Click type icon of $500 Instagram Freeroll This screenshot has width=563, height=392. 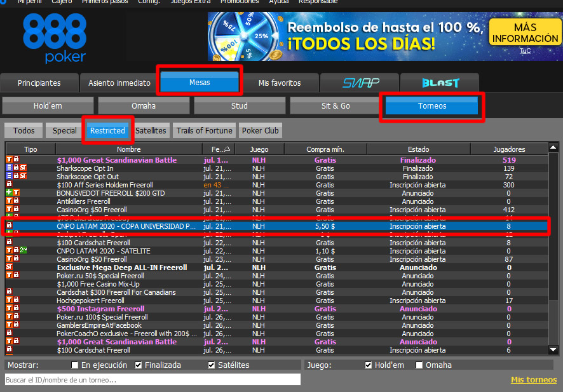[x=10, y=308]
